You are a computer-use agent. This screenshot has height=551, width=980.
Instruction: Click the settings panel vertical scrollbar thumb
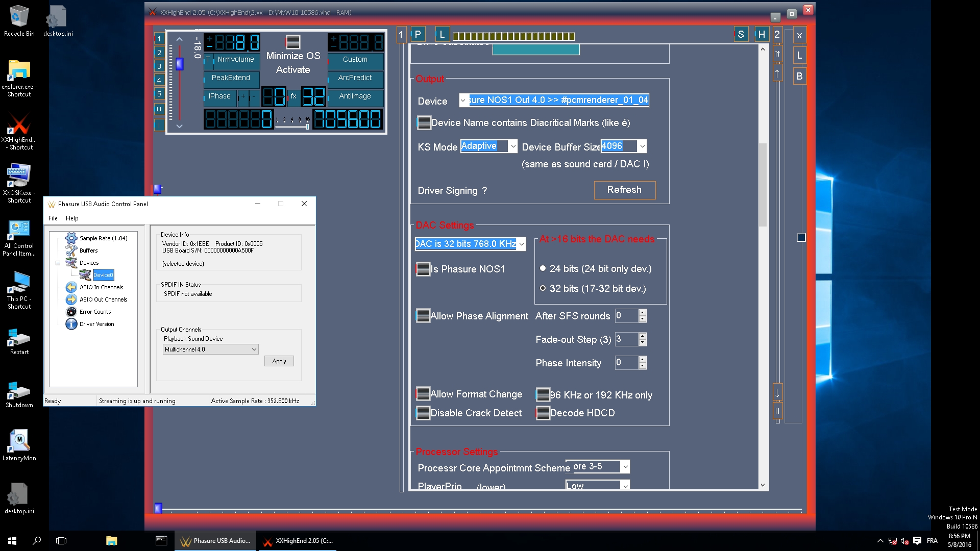(x=763, y=185)
